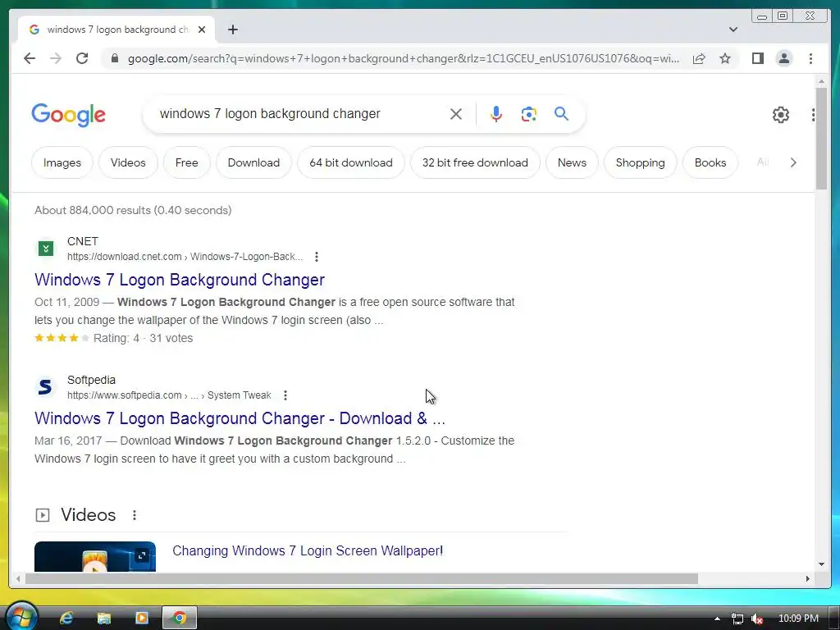The image size is (840, 630).
Task: Open the network tray icon
Action: tap(737, 619)
